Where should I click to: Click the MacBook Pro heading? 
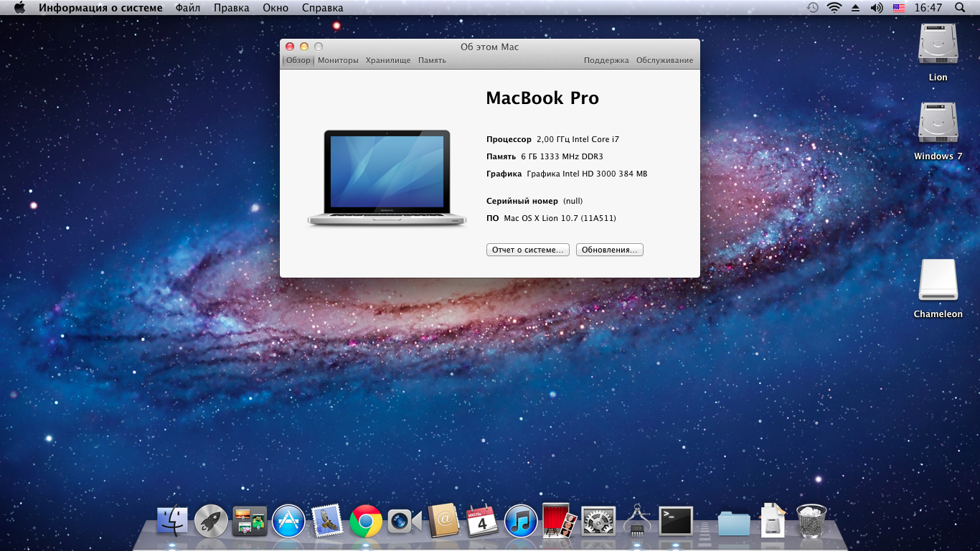click(x=542, y=98)
